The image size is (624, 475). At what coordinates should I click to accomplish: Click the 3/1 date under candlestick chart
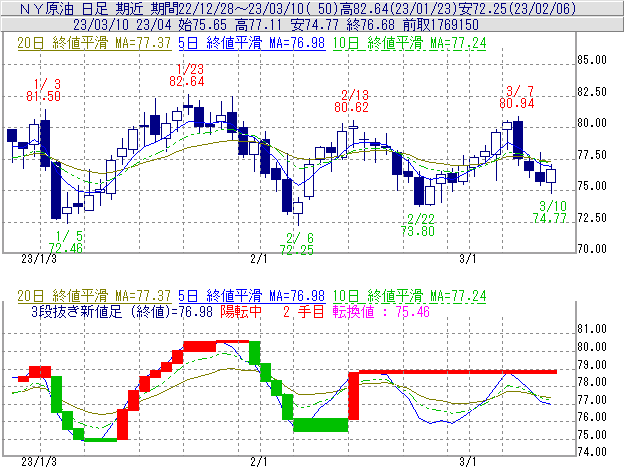coord(468,259)
